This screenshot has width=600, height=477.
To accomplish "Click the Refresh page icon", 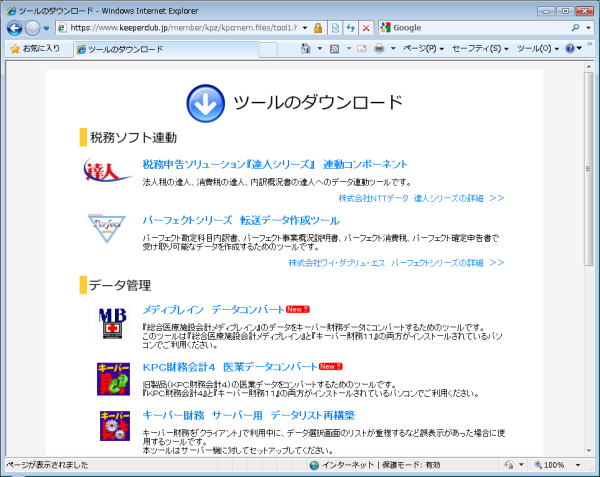I will click(351, 28).
